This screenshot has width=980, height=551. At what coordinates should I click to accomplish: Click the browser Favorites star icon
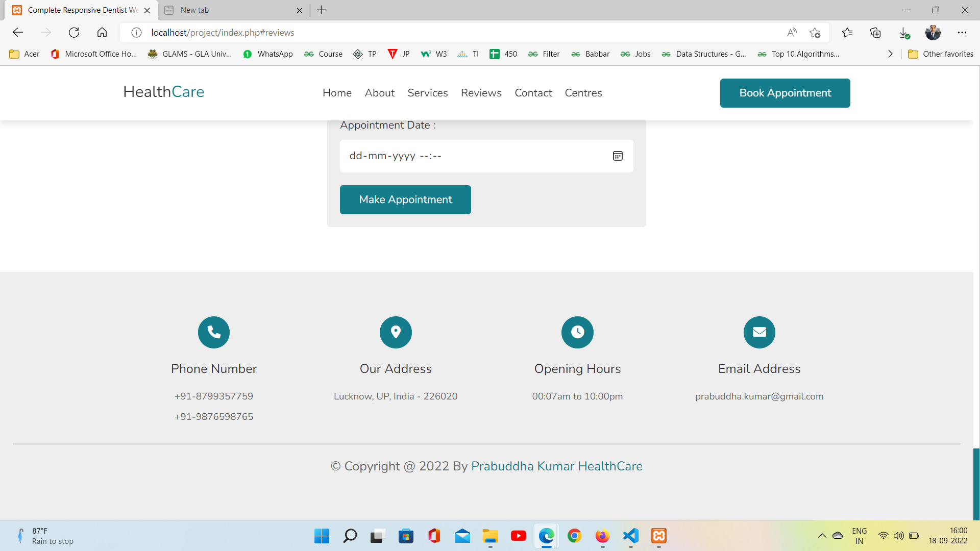click(x=847, y=32)
